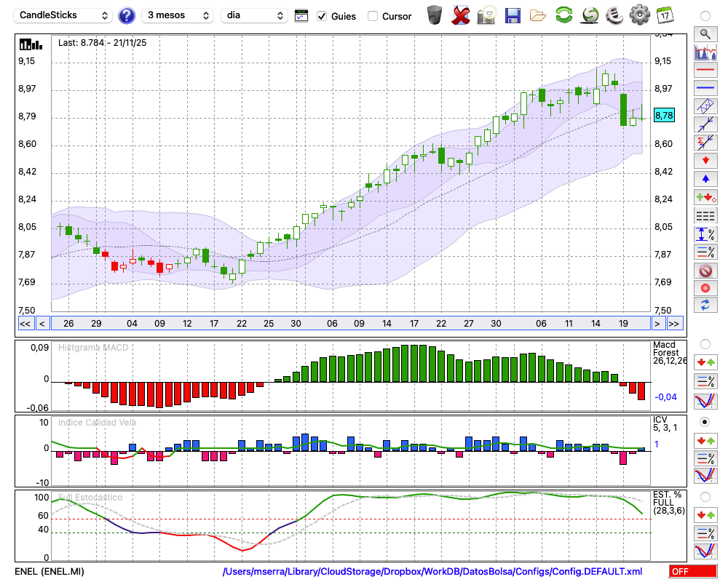Click the indicator curve icon for the MACD panel
Screen dimensions: 728x582
coord(705,401)
